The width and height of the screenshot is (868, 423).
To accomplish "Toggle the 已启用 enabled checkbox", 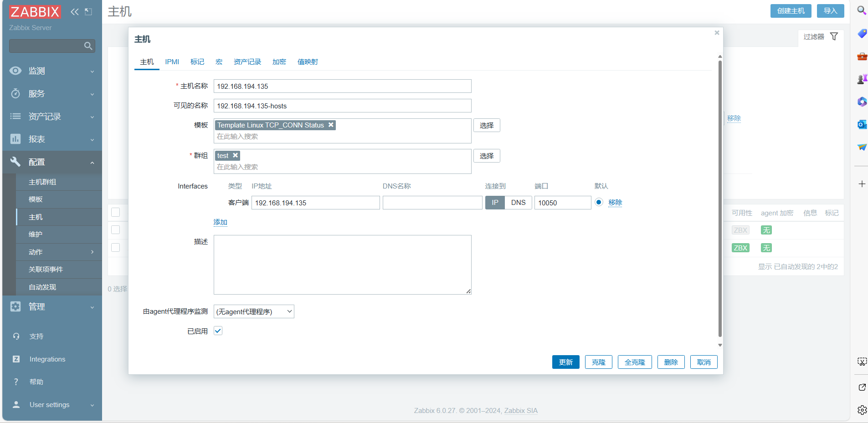I will (x=218, y=331).
